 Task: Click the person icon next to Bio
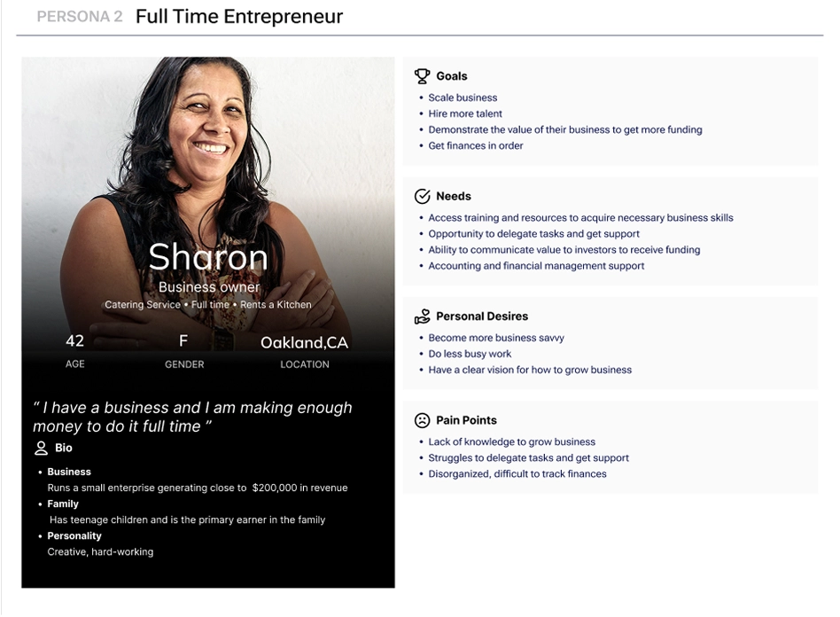(42, 449)
